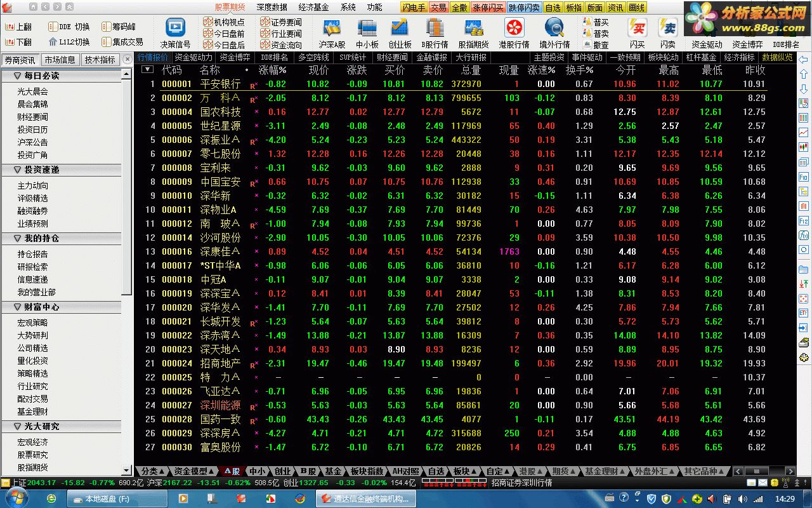The image size is (812, 508).
Task: Expand the 自定 bottom tab menu
Action: tap(498, 471)
